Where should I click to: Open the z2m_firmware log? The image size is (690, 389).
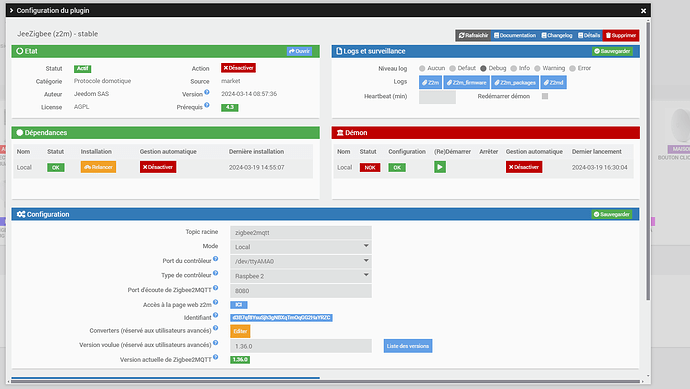[x=466, y=82]
